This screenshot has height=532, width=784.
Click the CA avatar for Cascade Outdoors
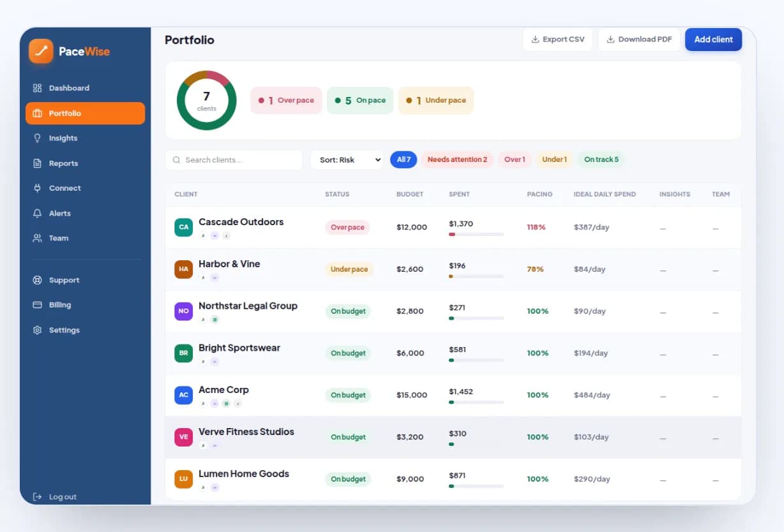184,227
